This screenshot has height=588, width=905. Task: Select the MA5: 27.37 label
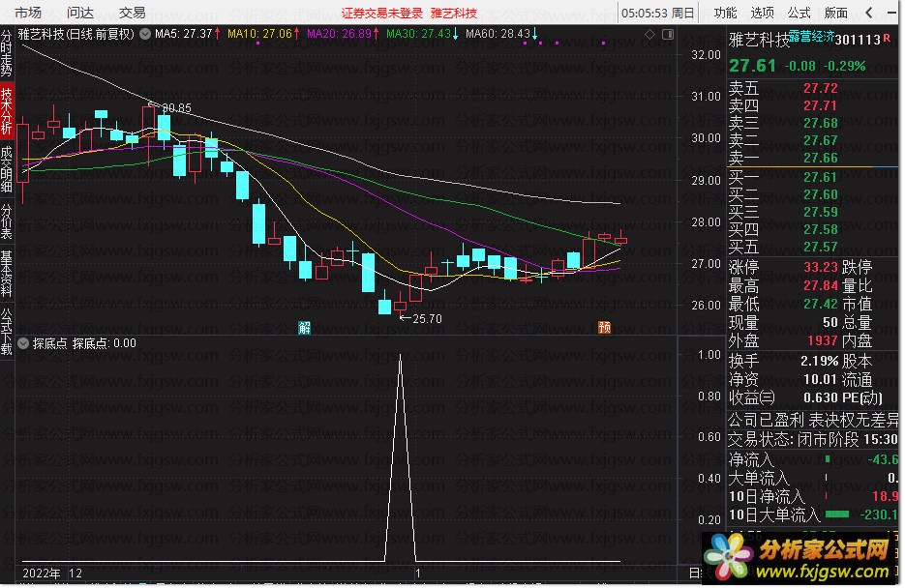184,34
